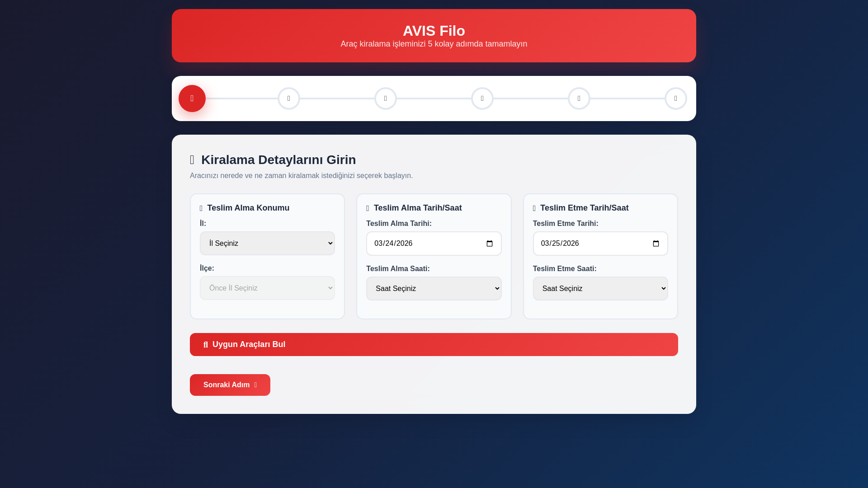The image size is (868, 488).
Task: Go to the fifth step circle
Action: (x=579, y=99)
